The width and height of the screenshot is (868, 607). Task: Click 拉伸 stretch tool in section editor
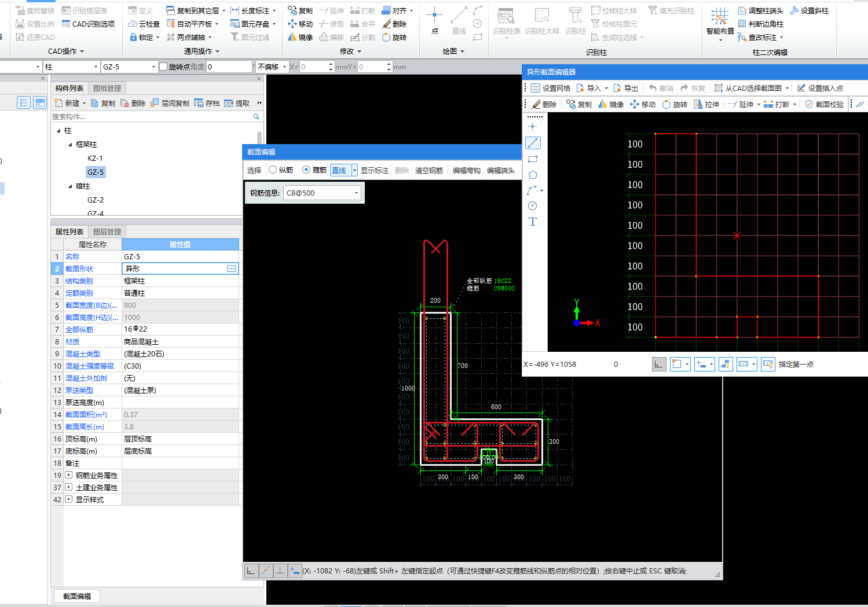pyautogui.click(x=706, y=104)
